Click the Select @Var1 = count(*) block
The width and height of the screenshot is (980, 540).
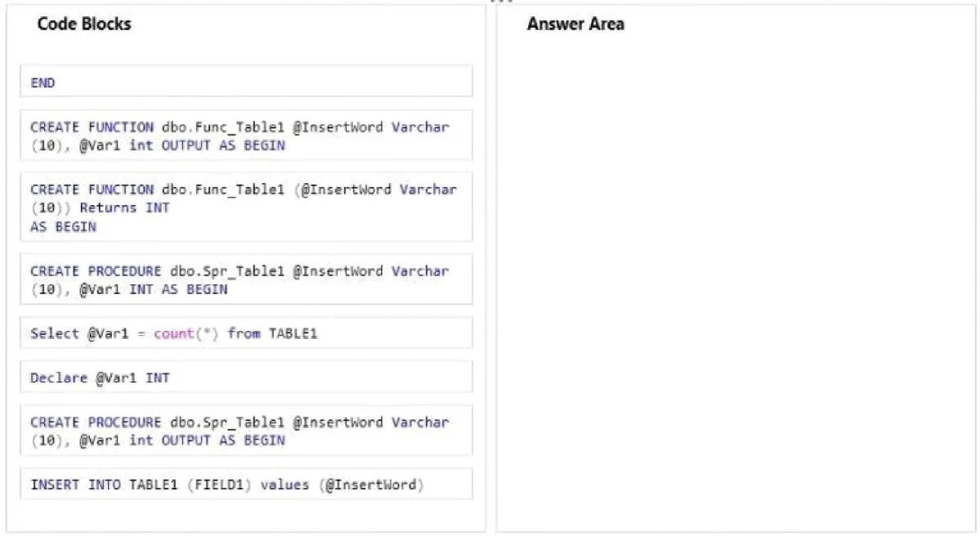click(x=246, y=333)
